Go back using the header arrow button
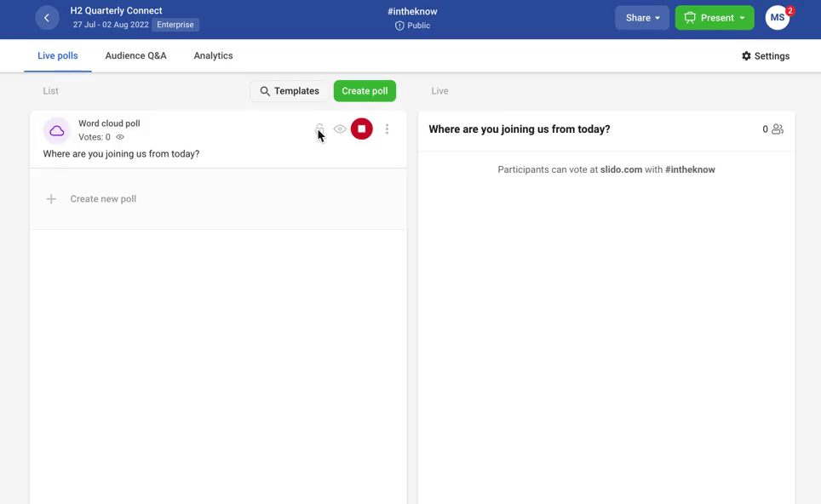Screen dimensions: 821x504 (47, 18)
